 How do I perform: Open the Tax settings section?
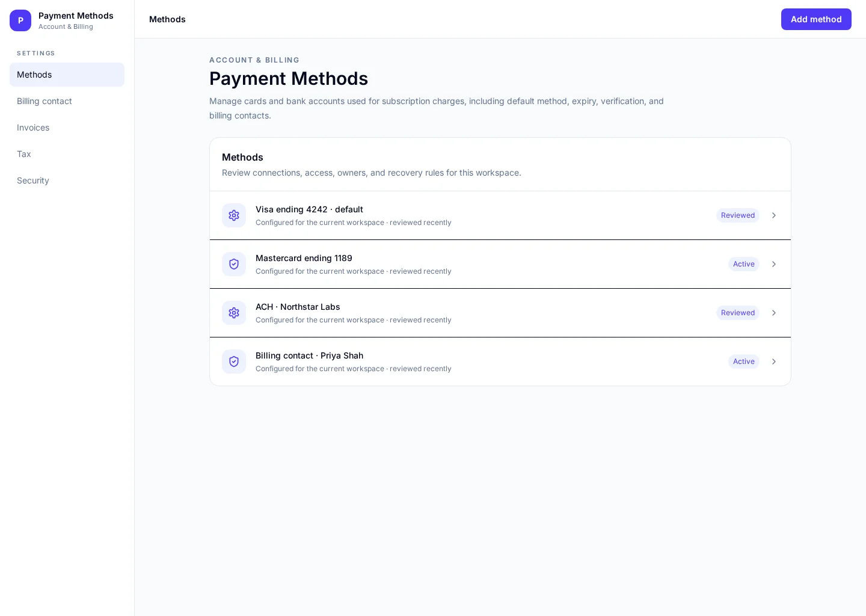(x=67, y=154)
